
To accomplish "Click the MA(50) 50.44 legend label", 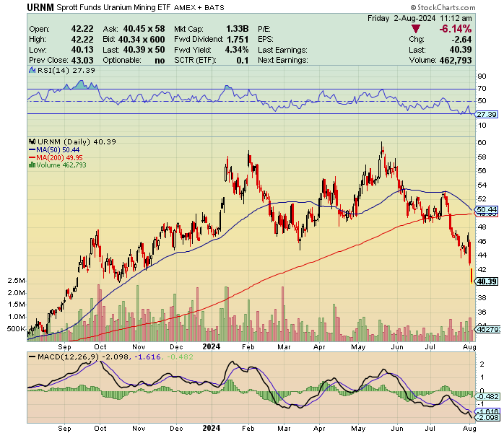I will click(x=58, y=150).
